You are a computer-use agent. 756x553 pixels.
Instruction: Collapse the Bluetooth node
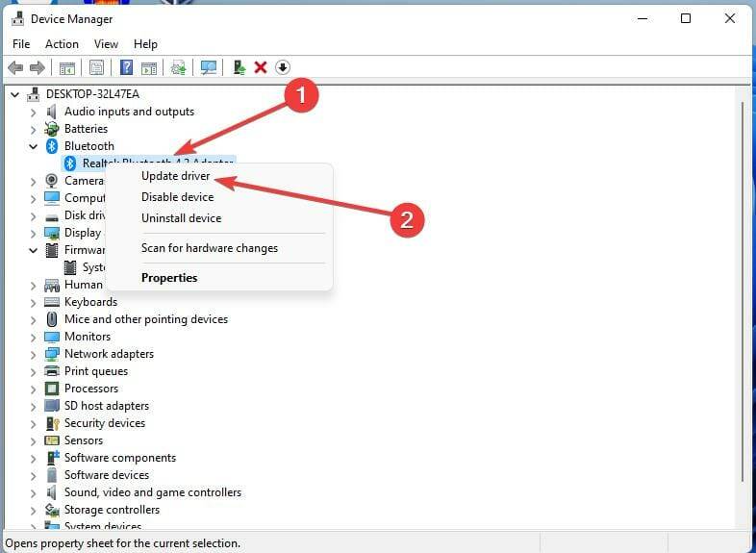[x=34, y=146]
